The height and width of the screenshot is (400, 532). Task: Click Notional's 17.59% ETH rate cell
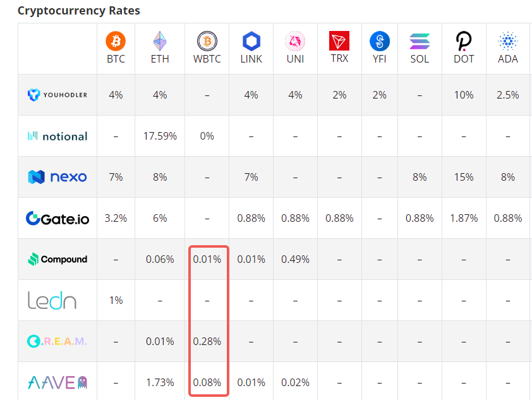pyautogui.click(x=160, y=136)
